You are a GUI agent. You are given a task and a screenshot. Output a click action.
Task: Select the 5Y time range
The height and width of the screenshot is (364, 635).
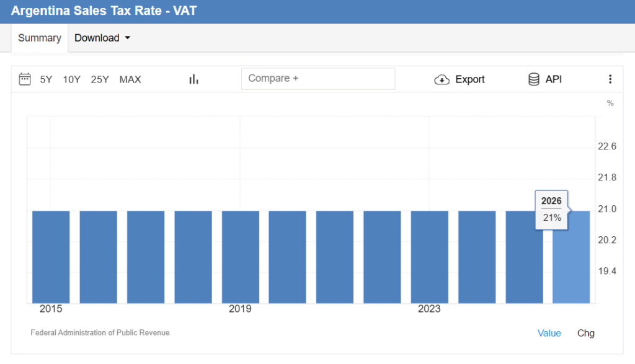pyautogui.click(x=47, y=79)
